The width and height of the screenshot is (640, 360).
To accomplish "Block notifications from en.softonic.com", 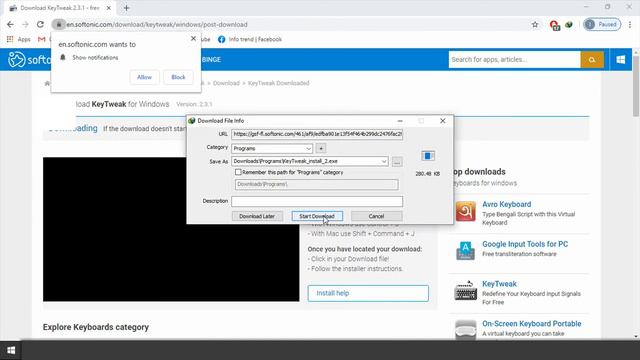I will click(x=178, y=77).
